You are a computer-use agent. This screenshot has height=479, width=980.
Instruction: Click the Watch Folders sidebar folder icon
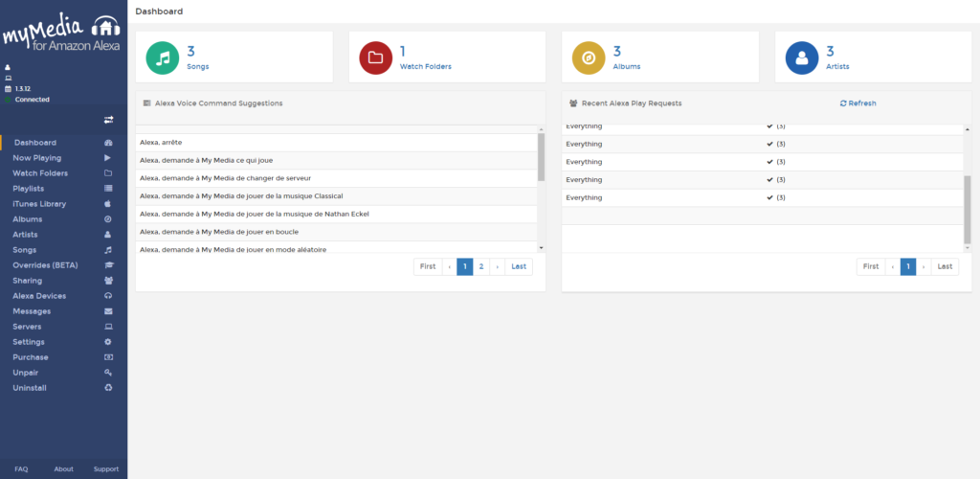click(x=107, y=173)
